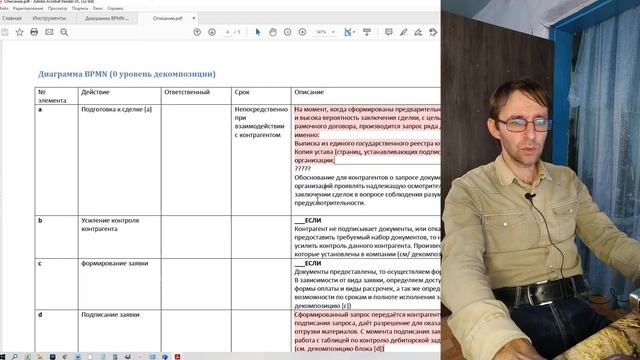Activate the selection arrow tool

click(x=258, y=32)
